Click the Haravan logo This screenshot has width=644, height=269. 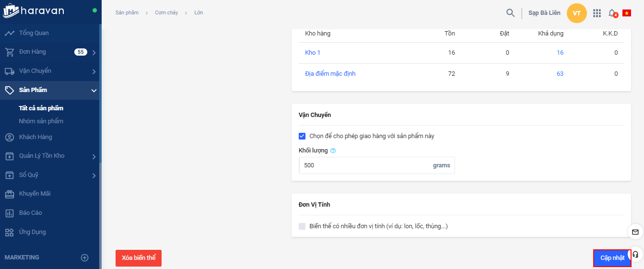[34, 11]
